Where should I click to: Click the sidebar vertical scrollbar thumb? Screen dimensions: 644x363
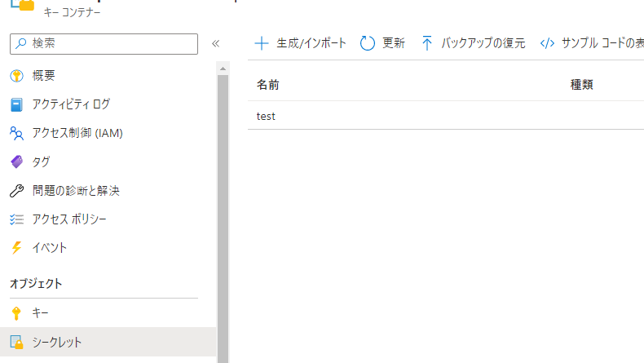pyautogui.click(x=223, y=219)
